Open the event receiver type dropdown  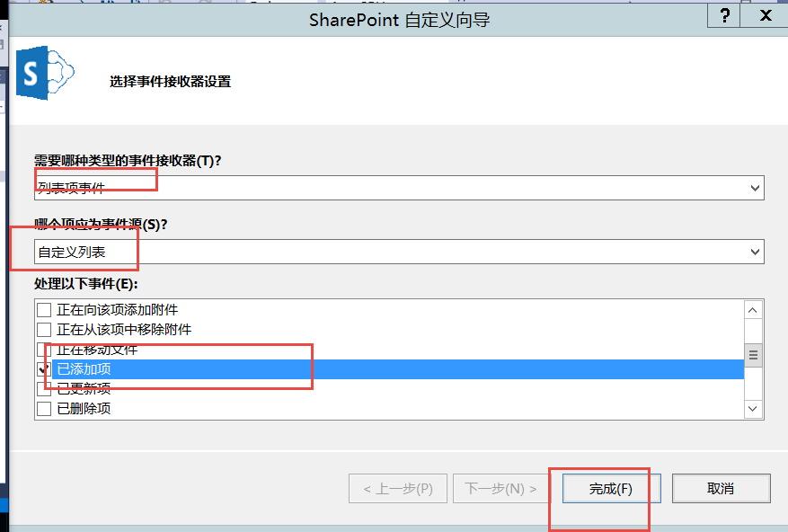coord(755,188)
